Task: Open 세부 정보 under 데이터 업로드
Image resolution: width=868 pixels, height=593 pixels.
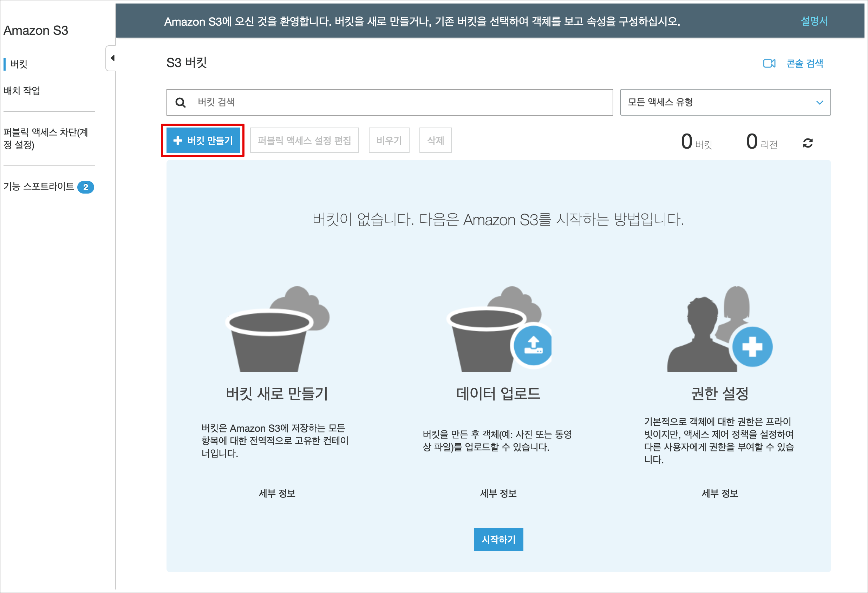Action: tap(498, 493)
